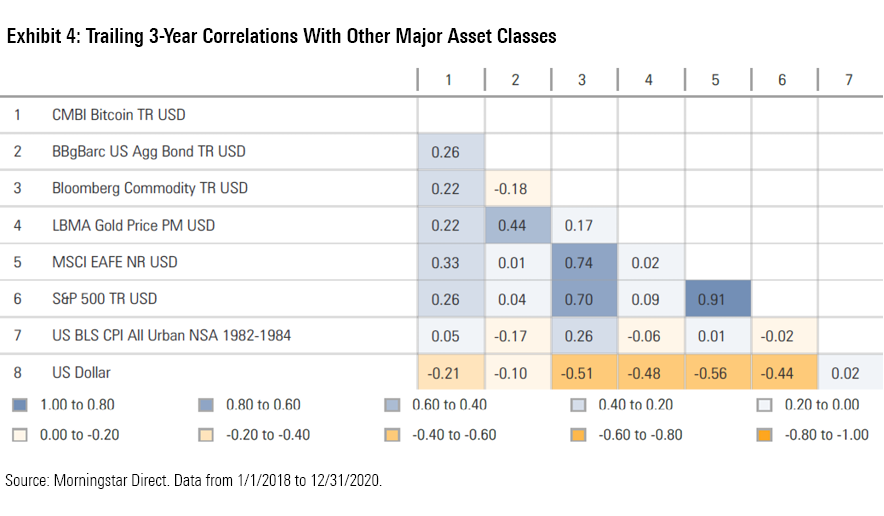
Task: Select the 0.60 to 0.40 legend swatch
Action: point(392,405)
